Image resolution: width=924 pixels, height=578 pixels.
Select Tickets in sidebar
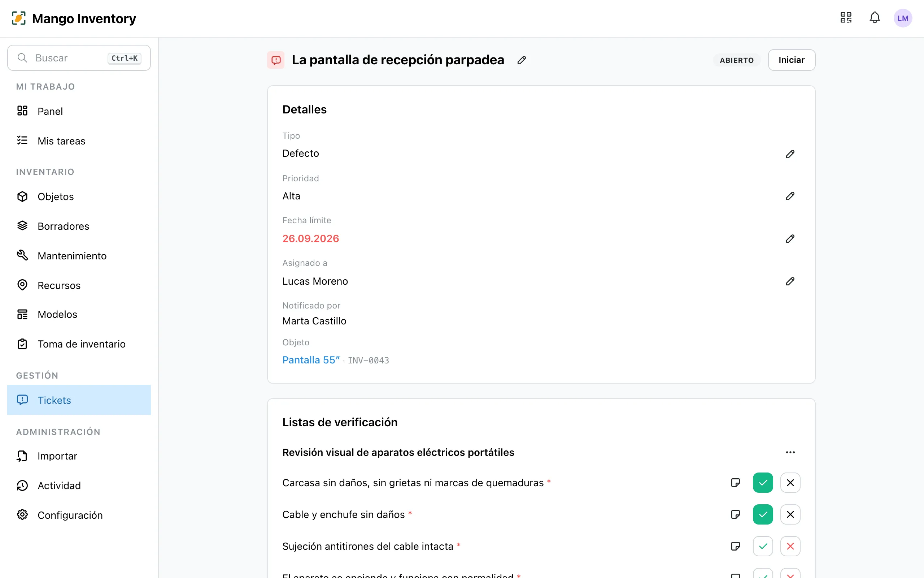pos(79,400)
